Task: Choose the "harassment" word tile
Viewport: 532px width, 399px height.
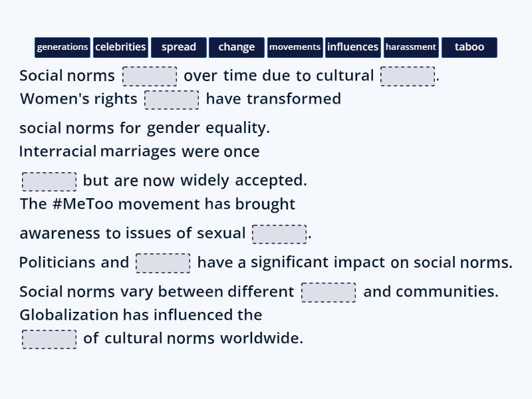Action: coord(411,47)
